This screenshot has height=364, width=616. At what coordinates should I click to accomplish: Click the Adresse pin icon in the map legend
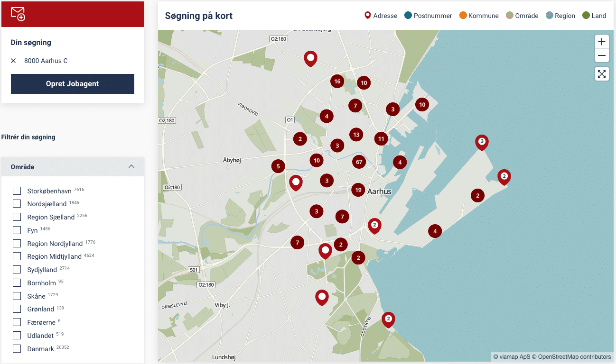point(367,15)
